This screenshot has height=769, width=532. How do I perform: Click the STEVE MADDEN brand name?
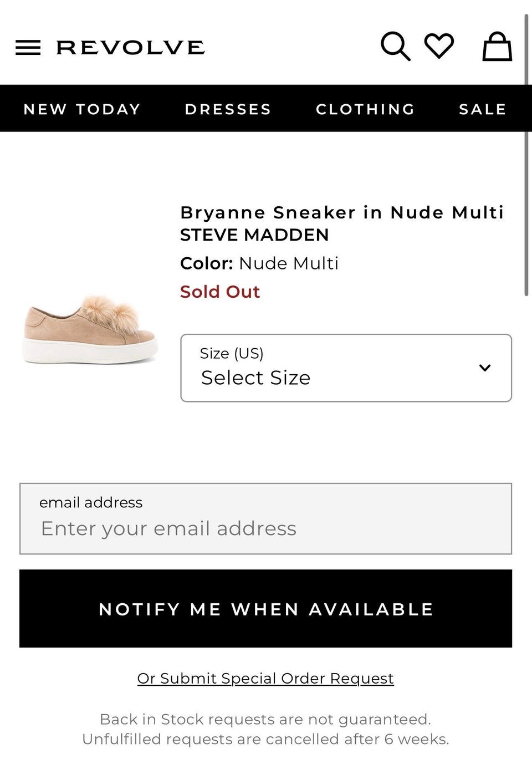(x=254, y=235)
